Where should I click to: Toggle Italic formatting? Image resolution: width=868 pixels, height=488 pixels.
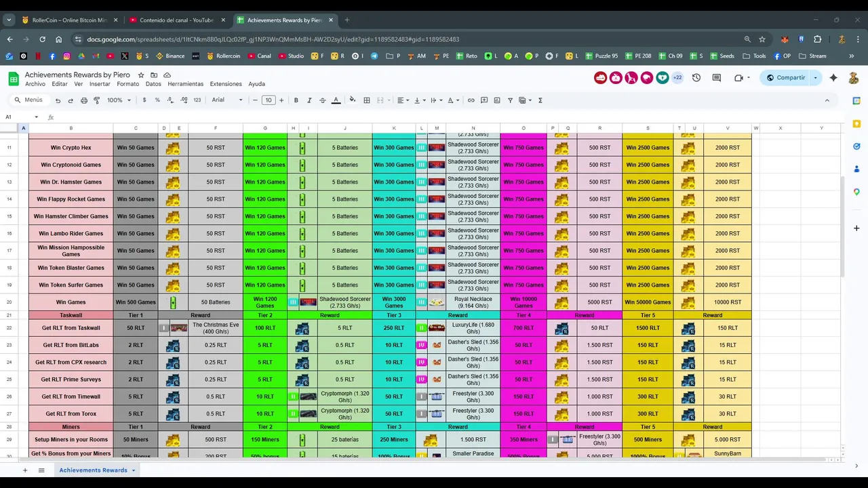coord(309,100)
